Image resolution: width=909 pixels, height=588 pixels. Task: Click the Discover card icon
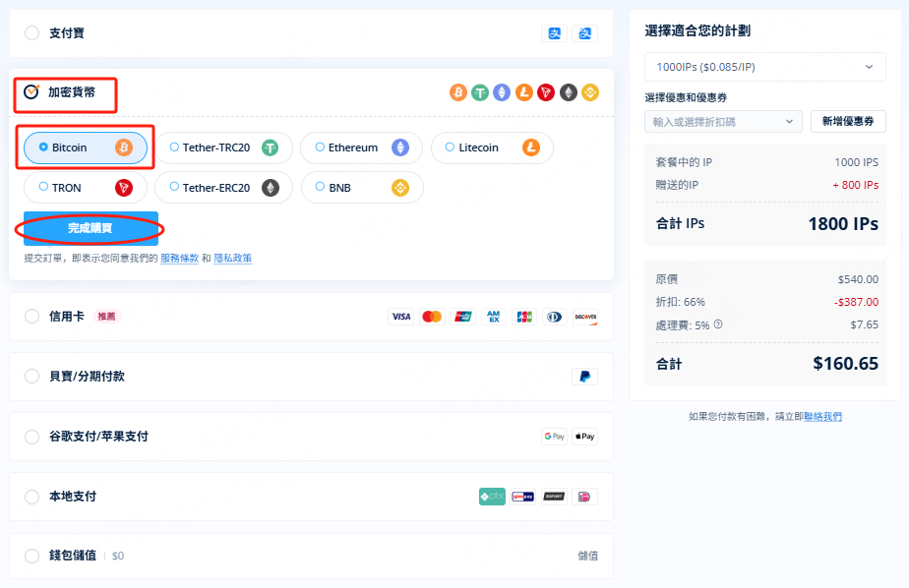585,317
